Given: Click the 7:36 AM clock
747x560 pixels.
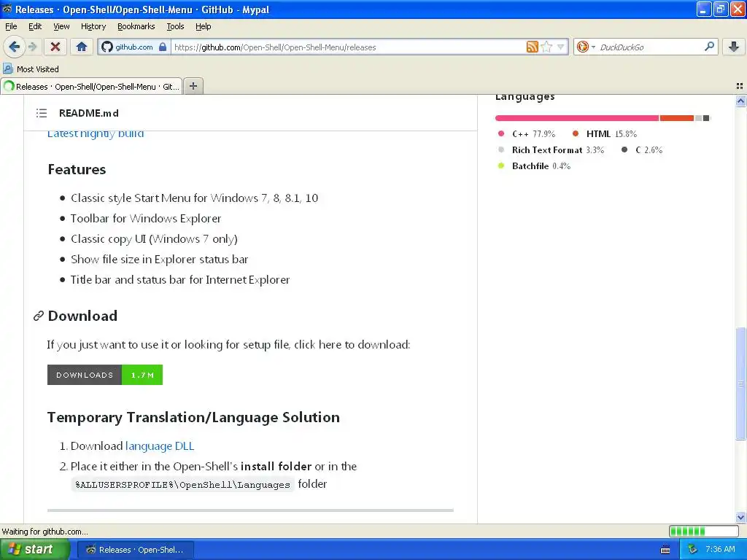Looking at the screenshot, I should click(x=720, y=549).
